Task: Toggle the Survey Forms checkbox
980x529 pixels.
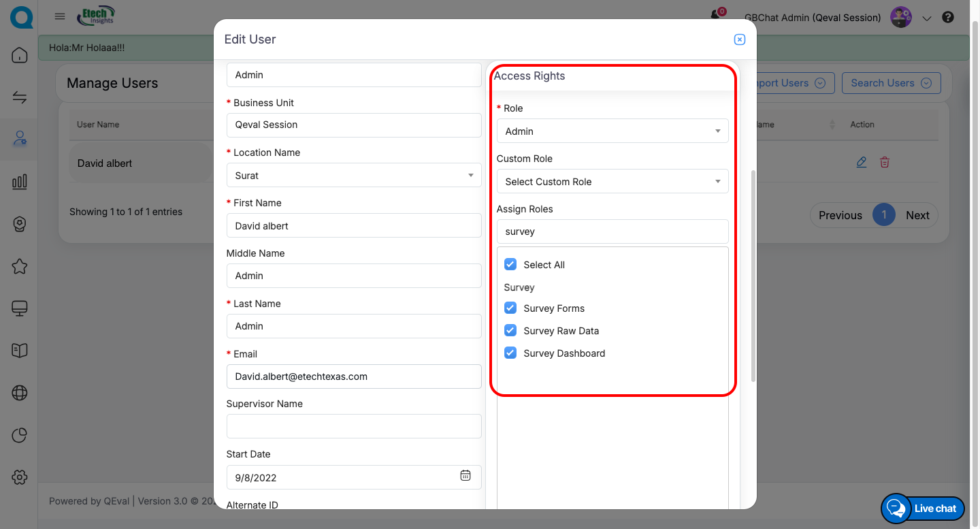Action: point(510,308)
